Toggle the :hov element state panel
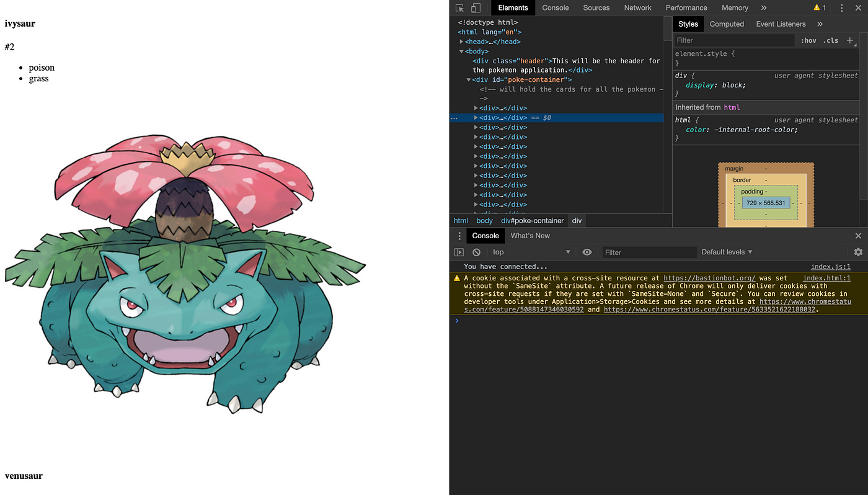This screenshot has height=495, width=868. [x=808, y=40]
